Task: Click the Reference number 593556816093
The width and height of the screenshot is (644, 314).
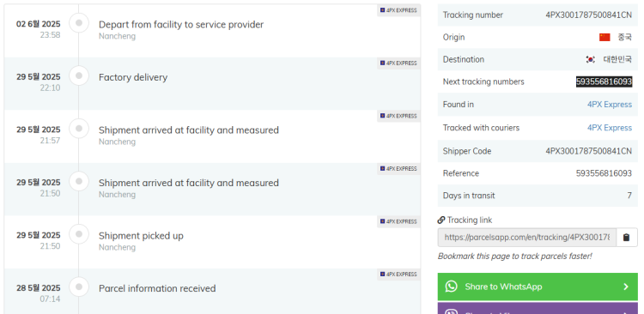Action: (x=604, y=173)
